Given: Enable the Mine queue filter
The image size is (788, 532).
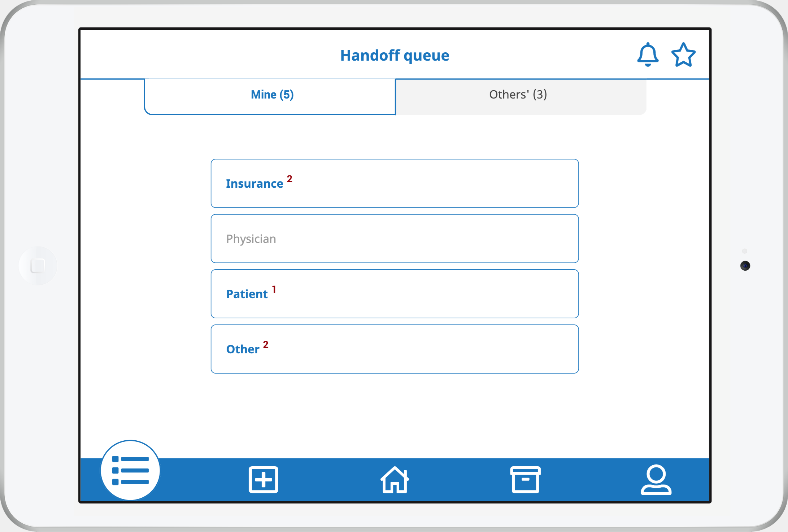Looking at the screenshot, I should coord(273,95).
